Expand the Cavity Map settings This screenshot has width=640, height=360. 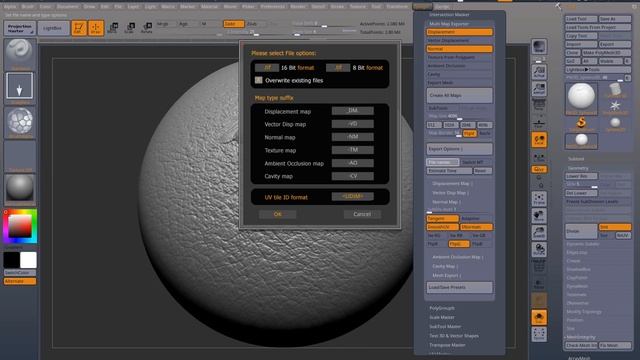click(445, 266)
